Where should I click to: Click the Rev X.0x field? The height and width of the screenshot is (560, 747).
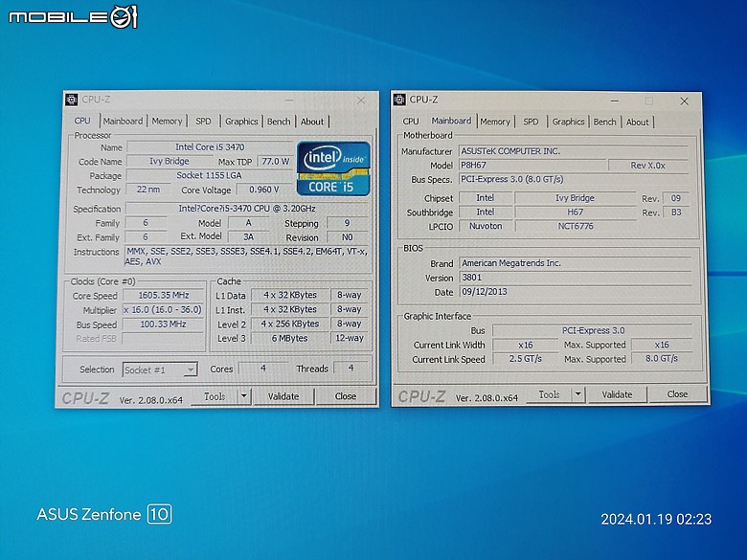click(x=648, y=166)
